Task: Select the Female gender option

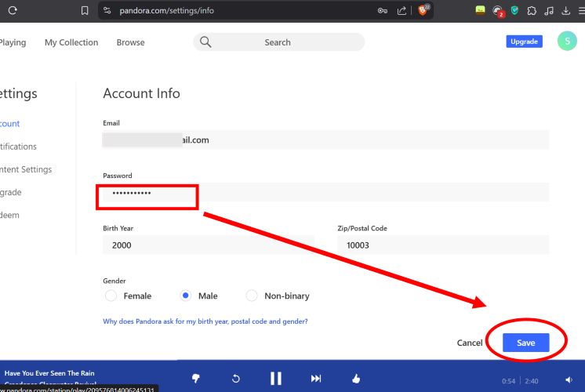Action: tap(111, 296)
